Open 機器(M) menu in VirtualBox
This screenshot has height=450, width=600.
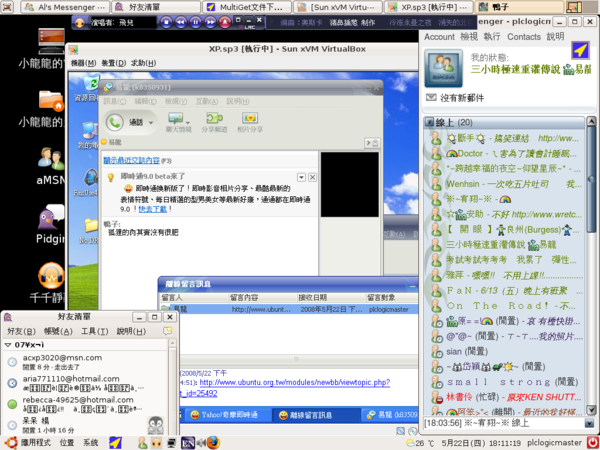83,63
